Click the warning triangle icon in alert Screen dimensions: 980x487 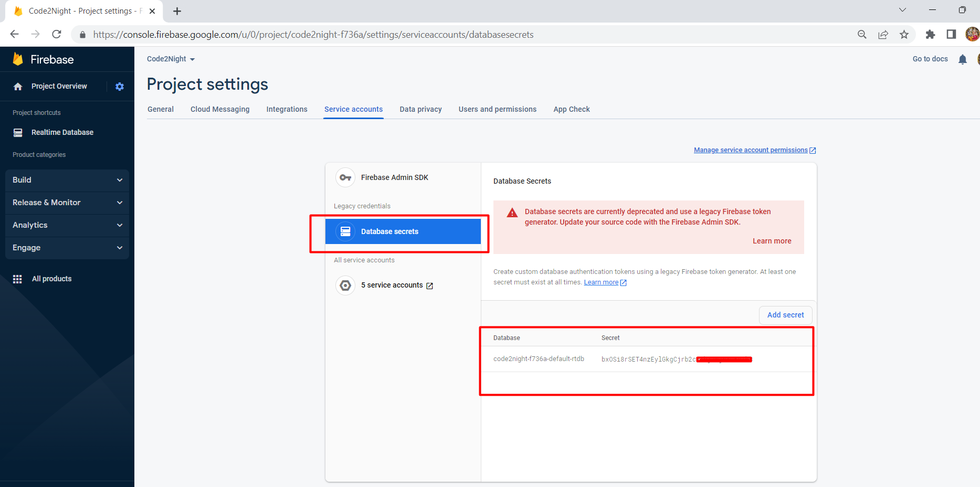512,213
